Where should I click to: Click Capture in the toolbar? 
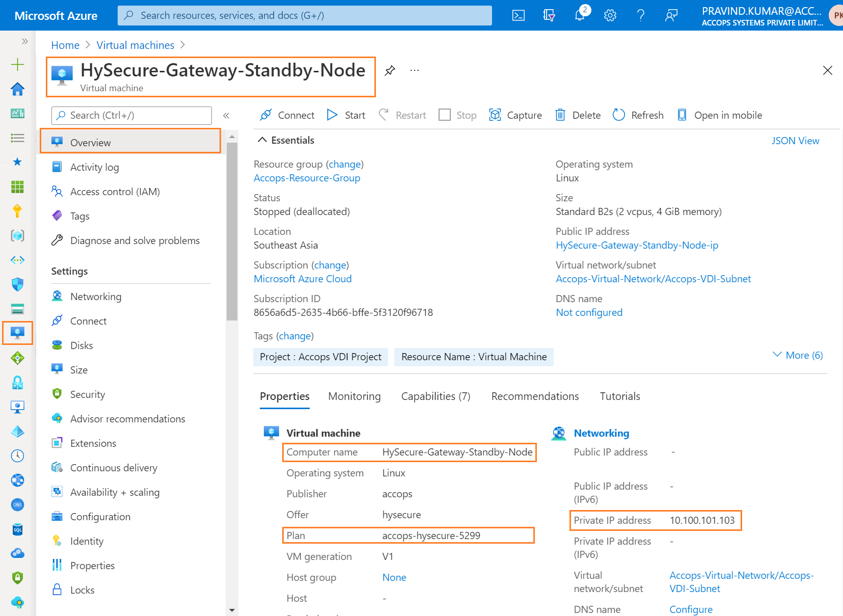[x=515, y=115]
